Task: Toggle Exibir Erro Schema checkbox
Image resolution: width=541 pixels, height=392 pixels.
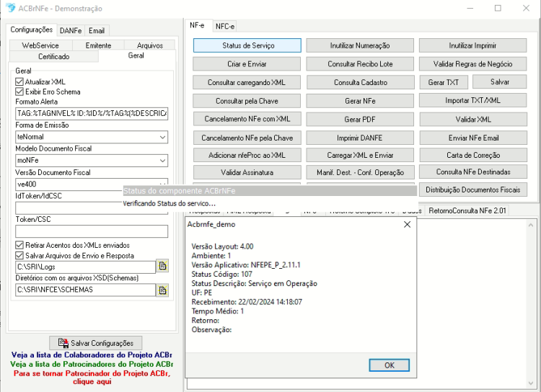Action: 19,92
